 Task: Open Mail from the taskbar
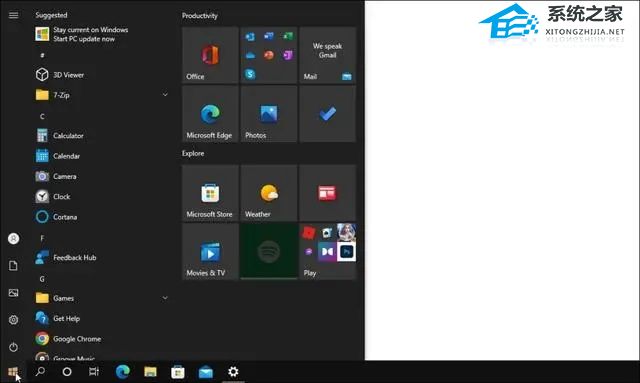tap(206, 372)
